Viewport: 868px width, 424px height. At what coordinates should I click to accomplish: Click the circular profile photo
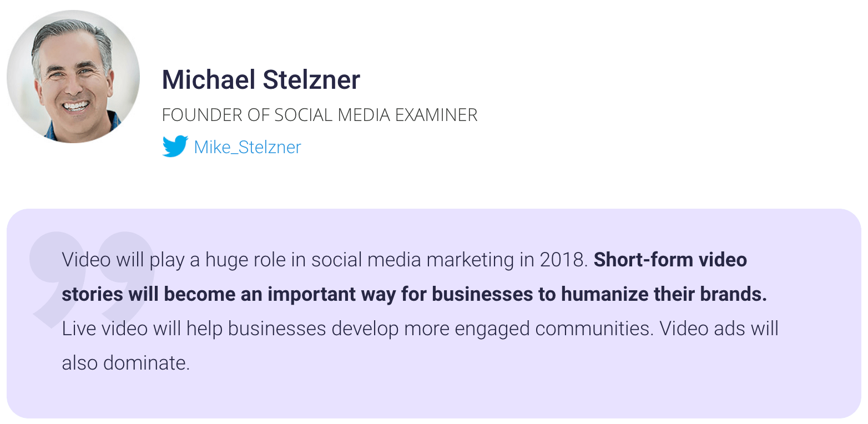pos(73,77)
